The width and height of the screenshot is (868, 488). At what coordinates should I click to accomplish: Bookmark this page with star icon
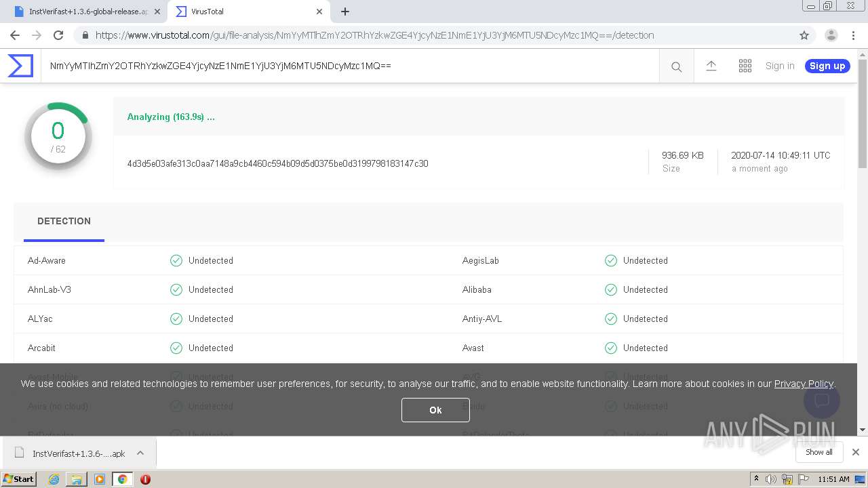(804, 35)
